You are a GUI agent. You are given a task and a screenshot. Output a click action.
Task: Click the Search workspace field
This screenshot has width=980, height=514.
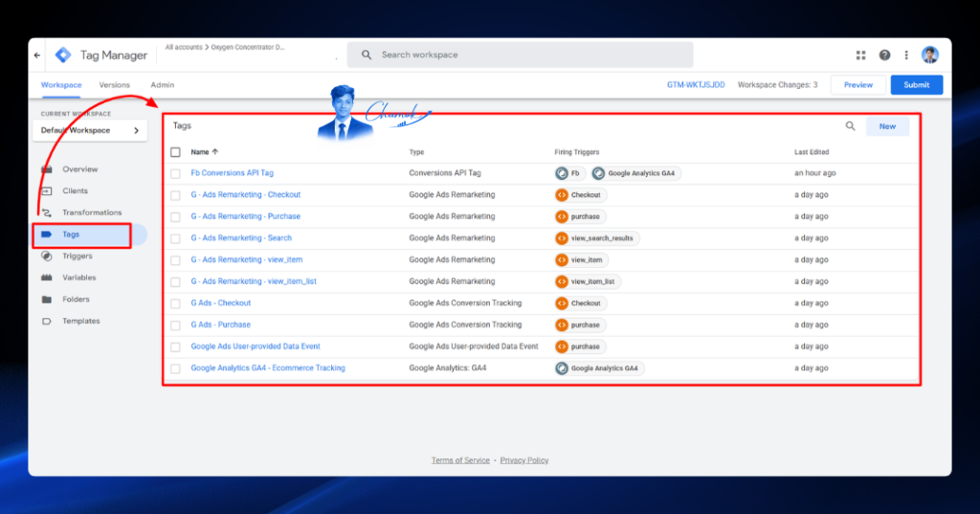click(520, 55)
